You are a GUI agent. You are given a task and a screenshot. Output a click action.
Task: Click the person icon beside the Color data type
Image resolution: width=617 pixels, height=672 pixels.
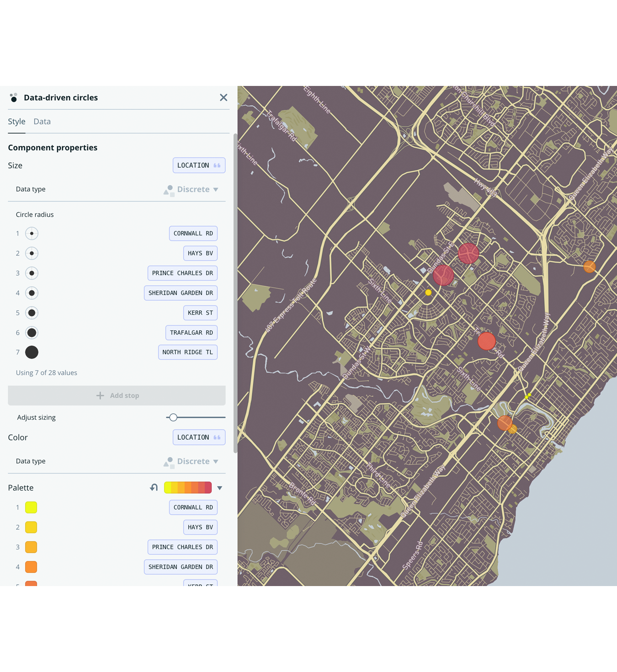point(169,461)
